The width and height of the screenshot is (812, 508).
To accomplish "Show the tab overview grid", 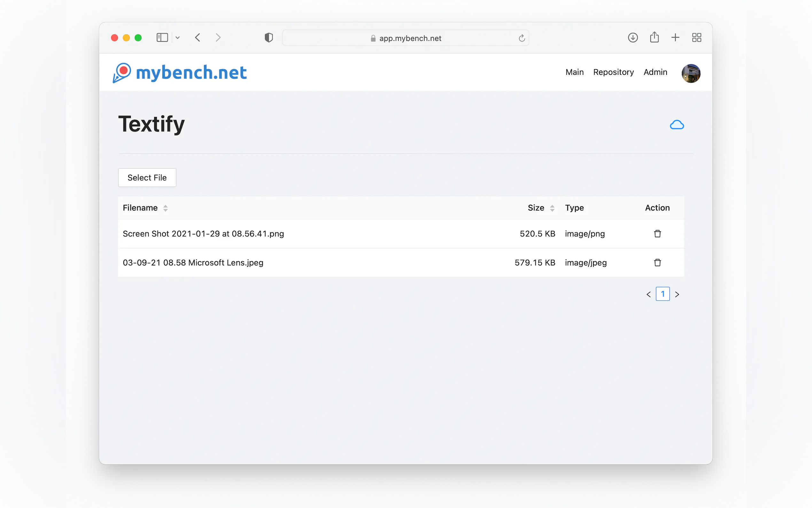I will [697, 38].
